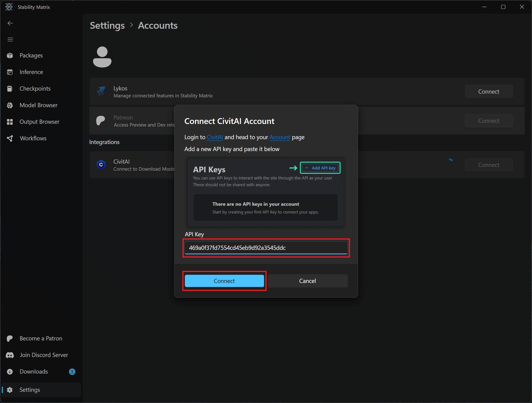The width and height of the screenshot is (532, 403).
Task: Click the Add API key button
Action: (x=320, y=168)
